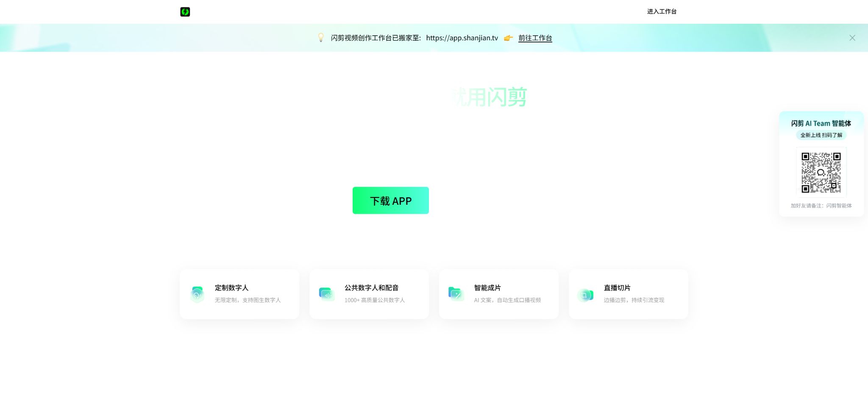This screenshot has width=868, height=393.
Task: Click the pointing hand emoji in the banner
Action: coord(508,38)
